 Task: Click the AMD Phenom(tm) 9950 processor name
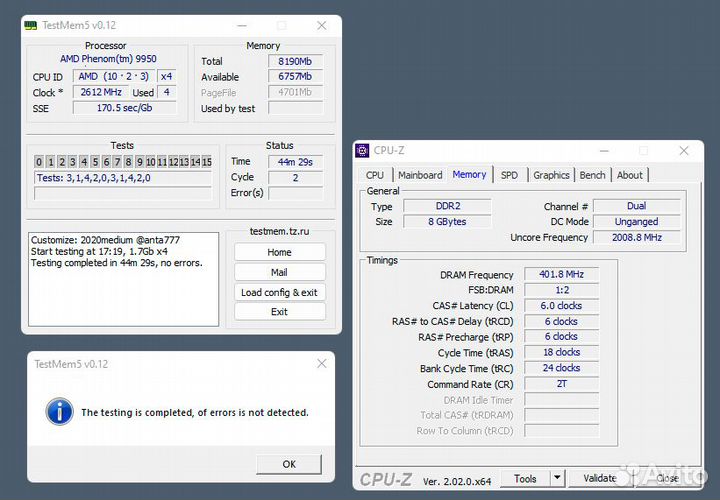coord(108,59)
